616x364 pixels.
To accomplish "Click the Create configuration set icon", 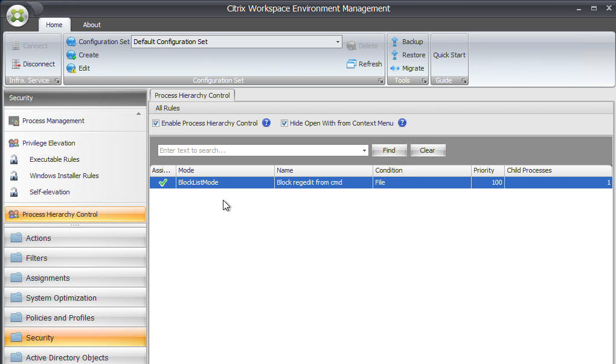I will click(71, 55).
